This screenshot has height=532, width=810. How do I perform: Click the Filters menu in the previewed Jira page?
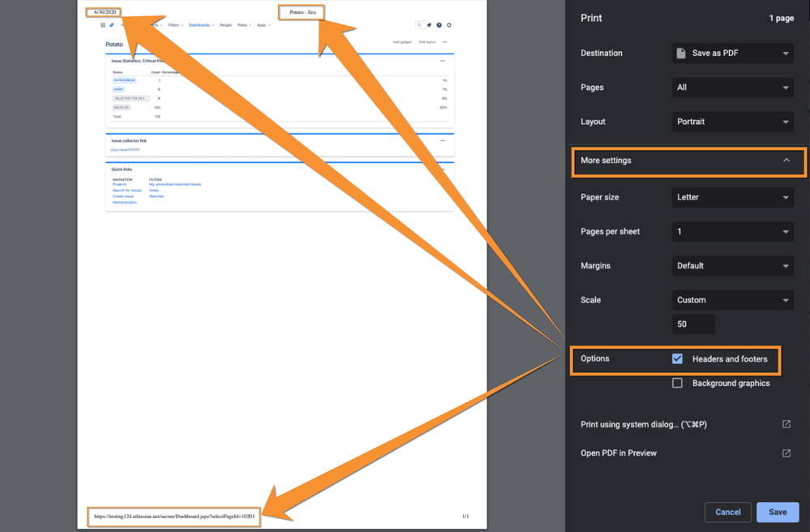175,25
